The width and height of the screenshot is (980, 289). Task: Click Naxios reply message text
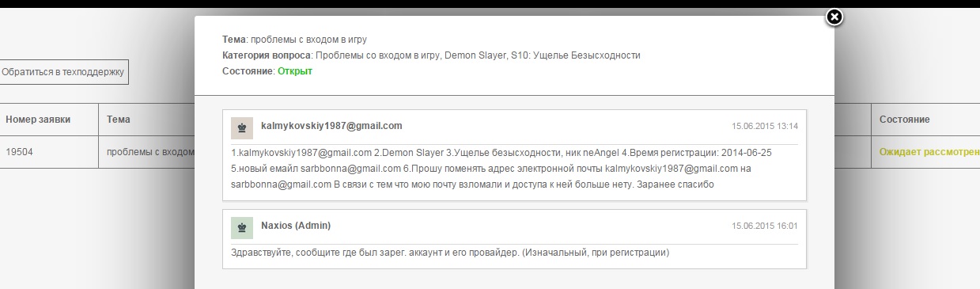click(x=450, y=253)
